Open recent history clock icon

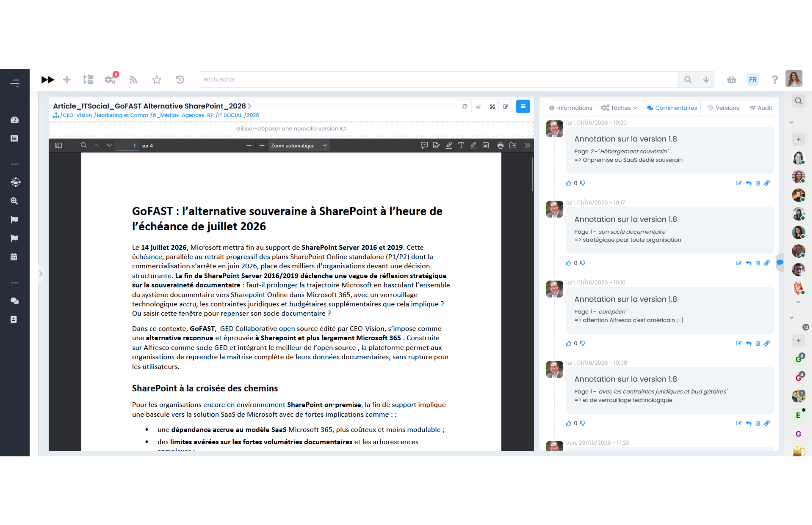[180, 79]
